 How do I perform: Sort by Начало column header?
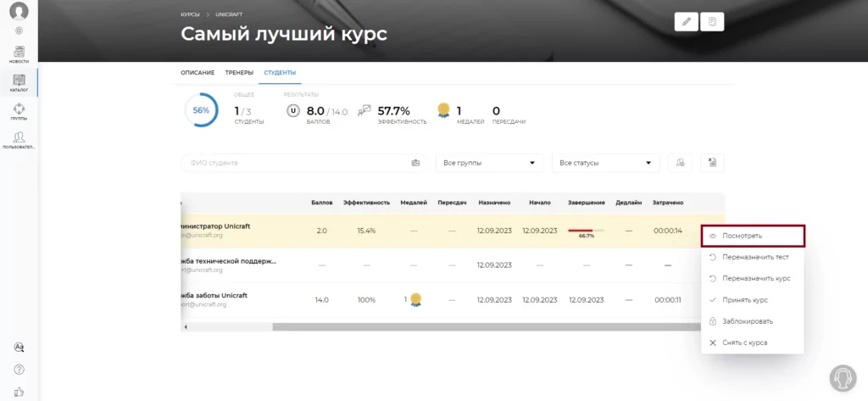point(540,203)
